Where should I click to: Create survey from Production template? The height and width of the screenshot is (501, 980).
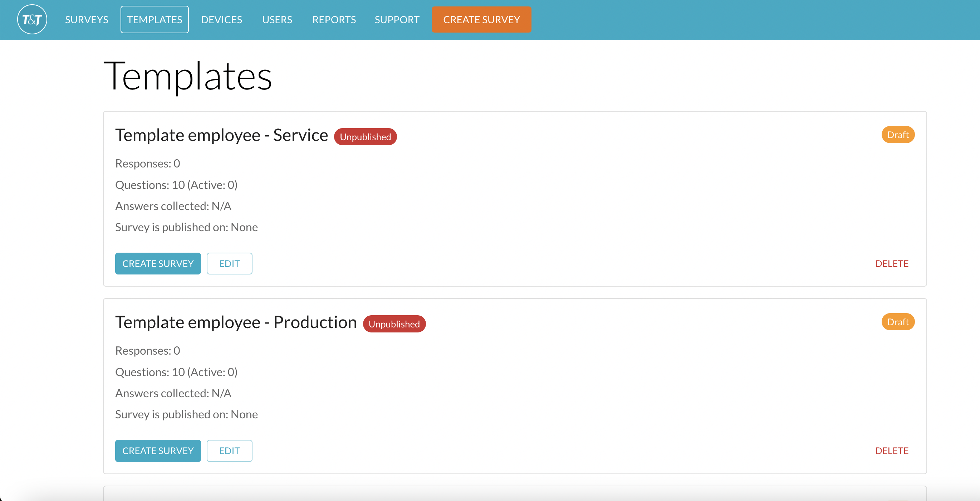[158, 451]
